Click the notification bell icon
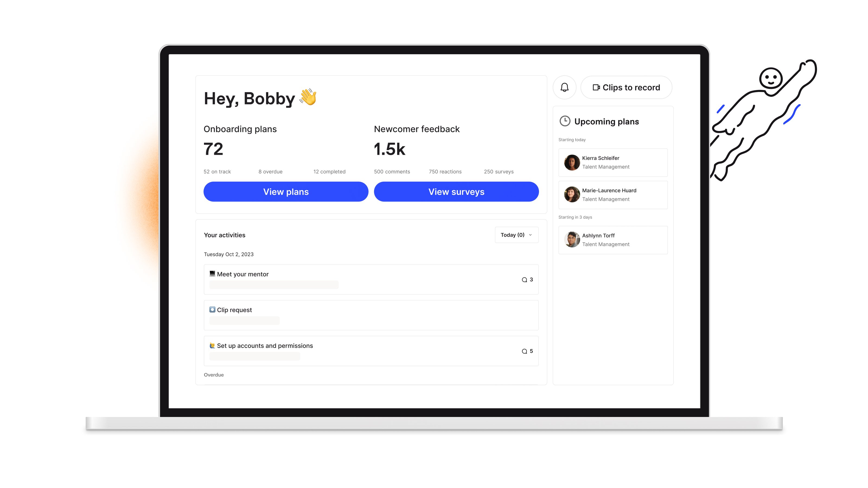The width and height of the screenshot is (868, 488). point(564,88)
